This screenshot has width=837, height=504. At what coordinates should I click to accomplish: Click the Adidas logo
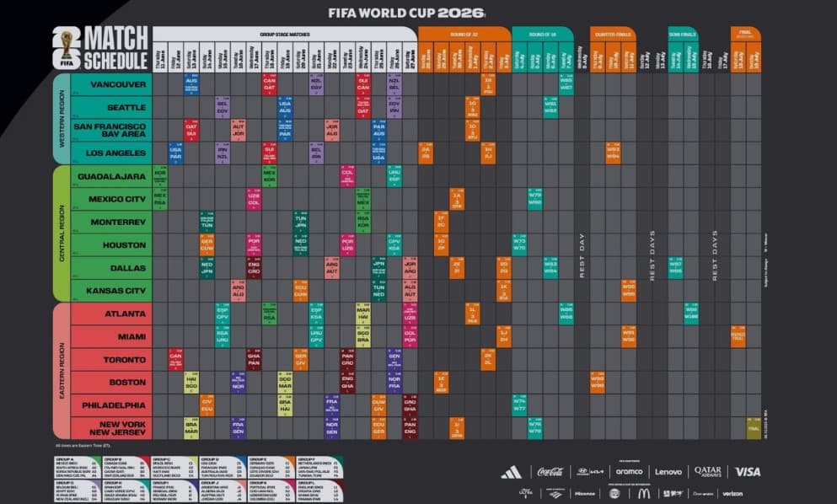coord(511,472)
